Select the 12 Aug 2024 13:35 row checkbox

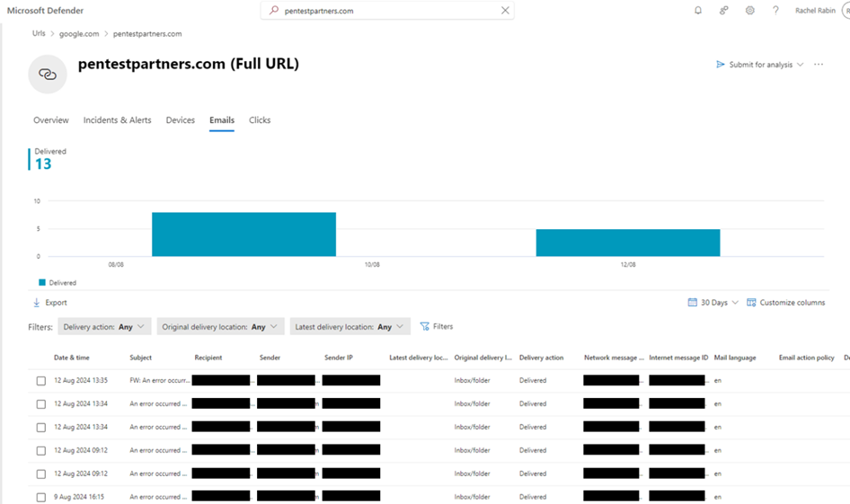[41, 381]
